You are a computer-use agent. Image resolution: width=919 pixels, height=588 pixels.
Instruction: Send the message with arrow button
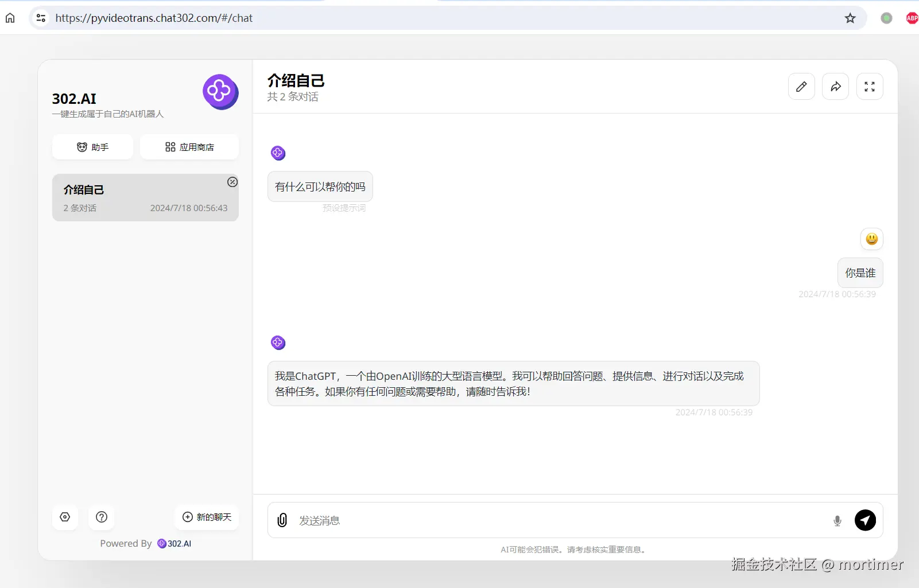tap(865, 520)
